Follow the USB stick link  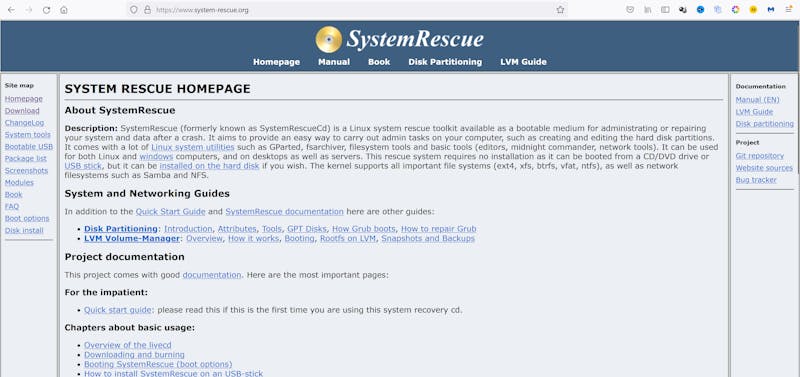pos(83,166)
